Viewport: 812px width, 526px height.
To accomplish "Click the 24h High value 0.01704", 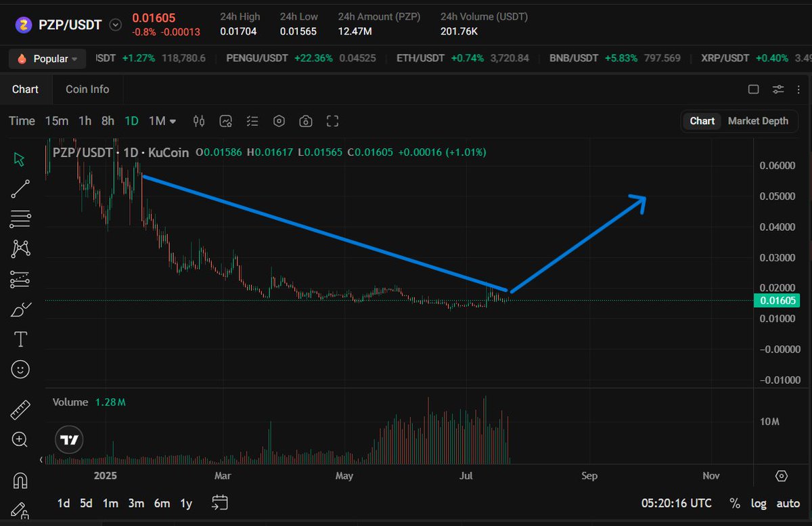I will tap(240, 31).
